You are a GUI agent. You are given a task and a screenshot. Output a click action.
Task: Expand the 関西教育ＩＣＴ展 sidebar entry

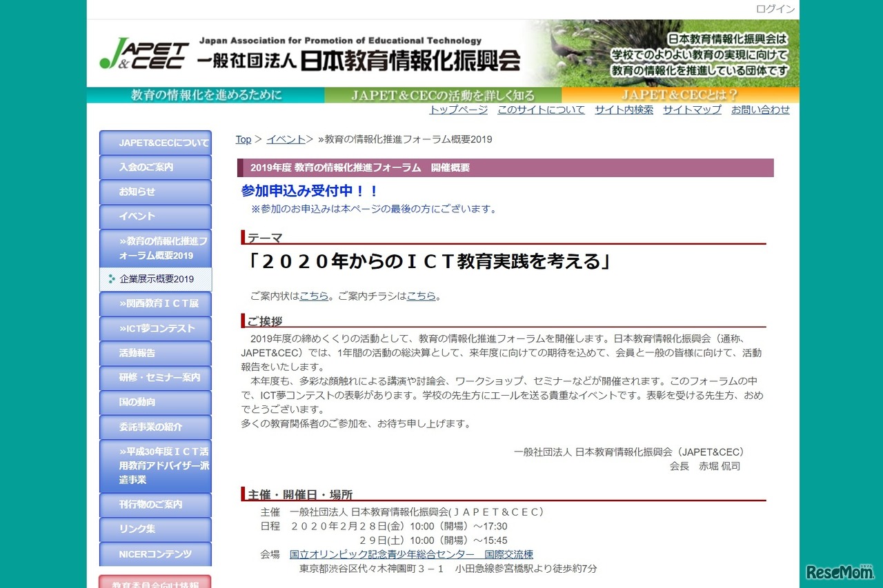point(155,303)
